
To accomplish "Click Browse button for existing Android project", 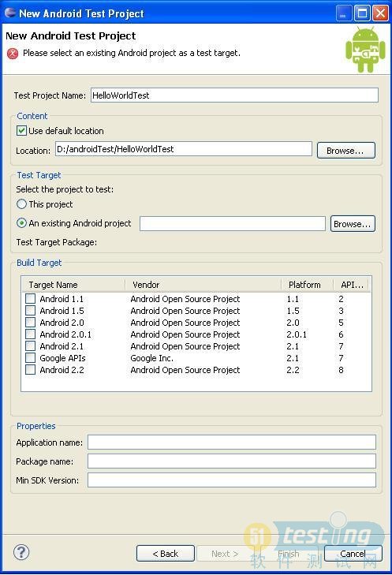I will pos(353,224).
